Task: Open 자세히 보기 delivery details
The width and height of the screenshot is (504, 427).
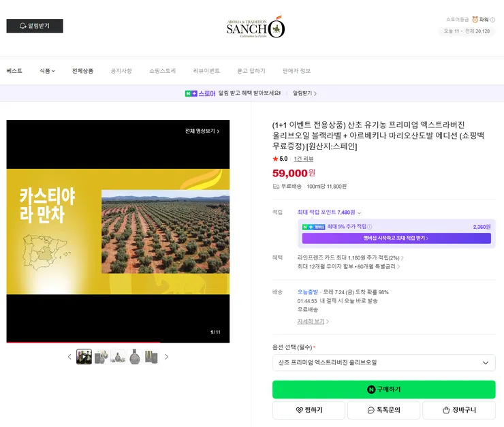Action: point(313,321)
